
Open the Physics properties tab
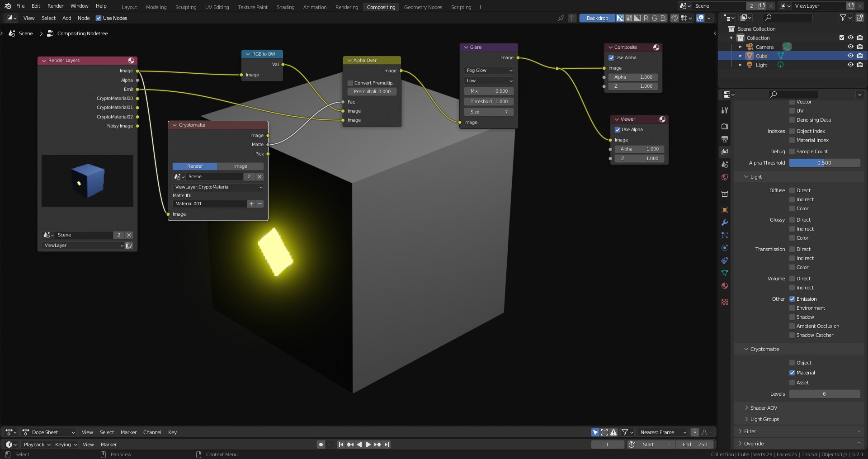(x=725, y=248)
